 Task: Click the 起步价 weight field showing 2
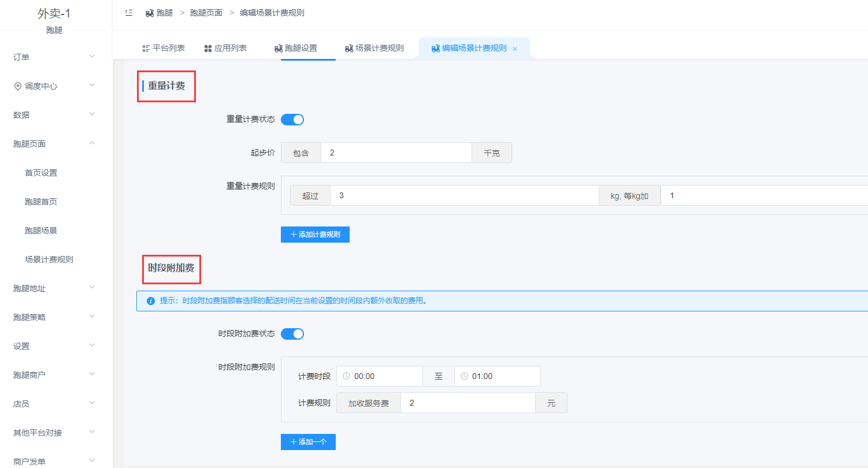[396, 153]
